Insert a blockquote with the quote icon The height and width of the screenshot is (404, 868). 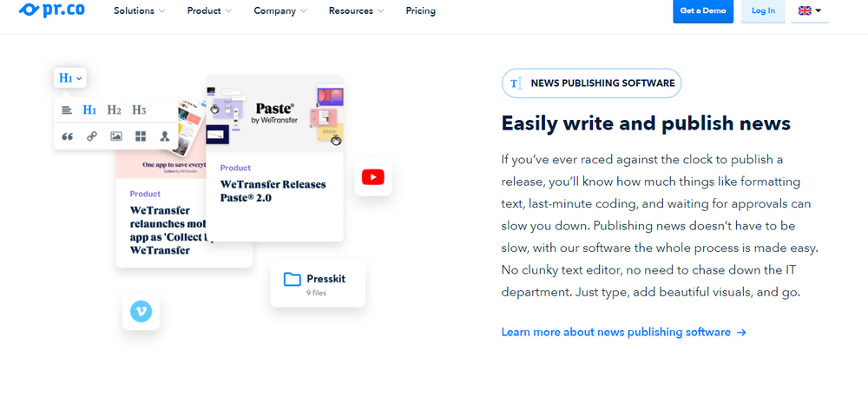point(67,136)
